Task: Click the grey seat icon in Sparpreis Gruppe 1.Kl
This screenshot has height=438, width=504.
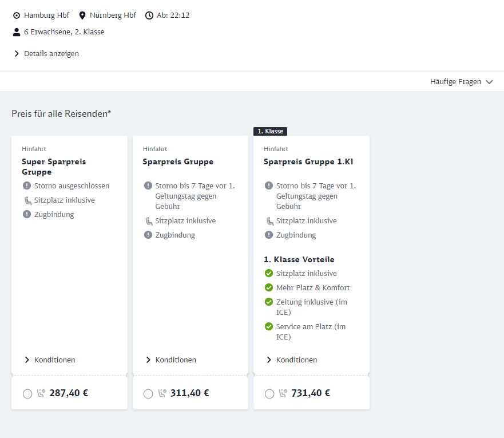Action: [269, 221]
